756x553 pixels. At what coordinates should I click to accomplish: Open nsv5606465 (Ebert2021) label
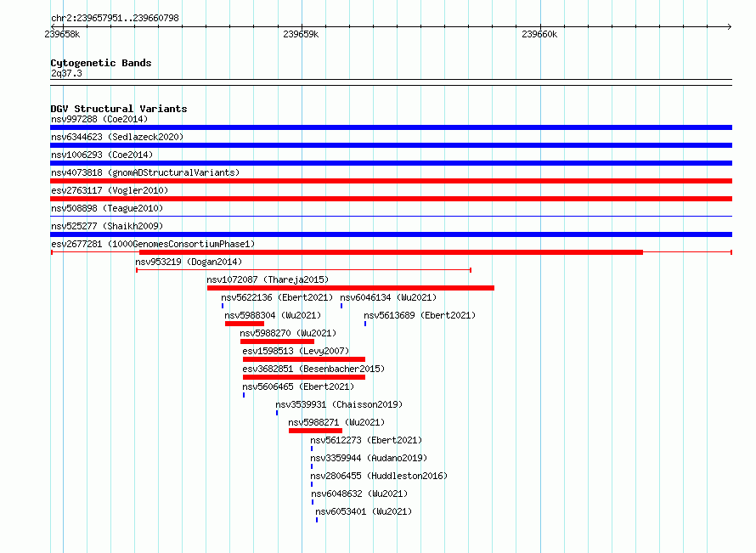pos(298,387)
